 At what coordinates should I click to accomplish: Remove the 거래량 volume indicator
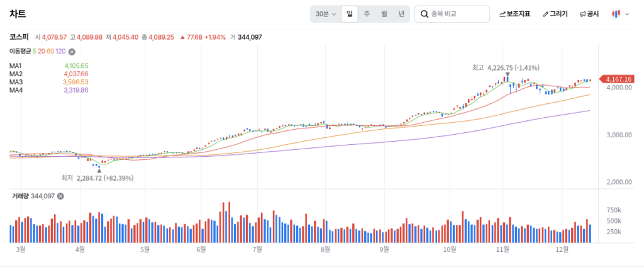(60, 196)
